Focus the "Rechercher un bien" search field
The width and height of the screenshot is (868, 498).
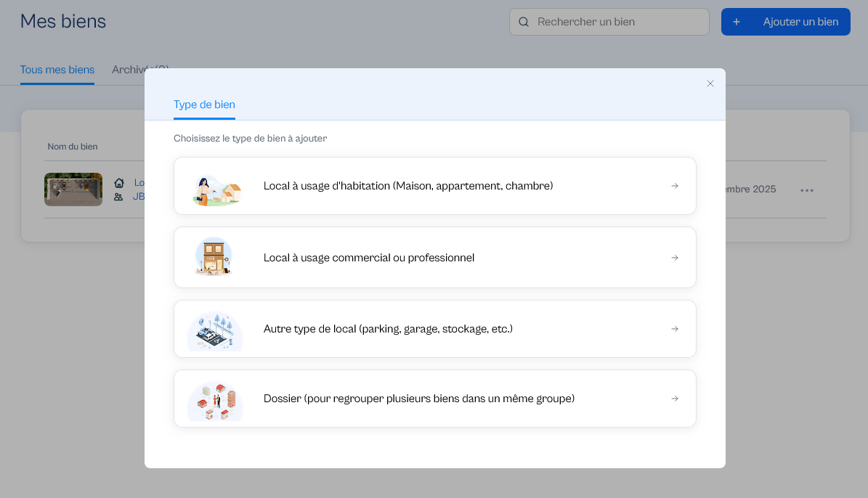point(617,22)
